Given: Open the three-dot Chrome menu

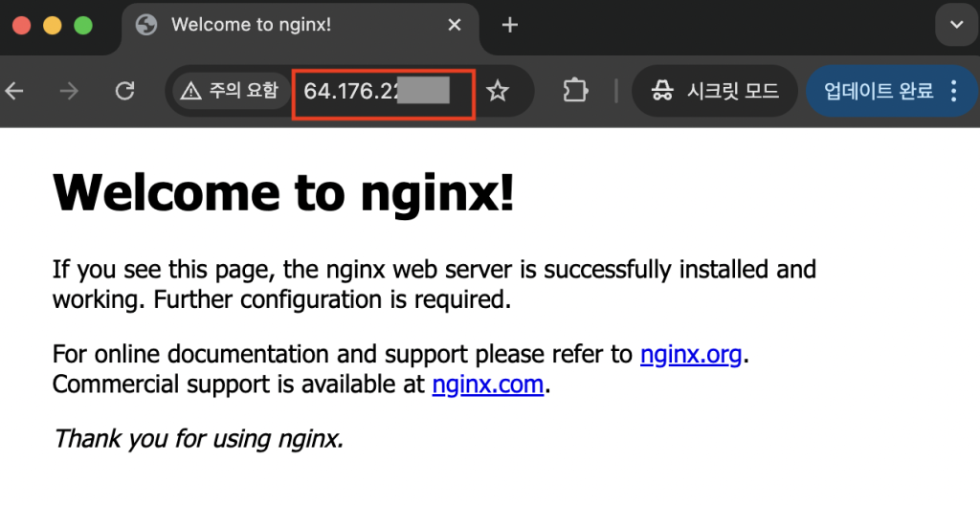Looking at the screenshot, I should pyautogui.click(x=954, y=91).
